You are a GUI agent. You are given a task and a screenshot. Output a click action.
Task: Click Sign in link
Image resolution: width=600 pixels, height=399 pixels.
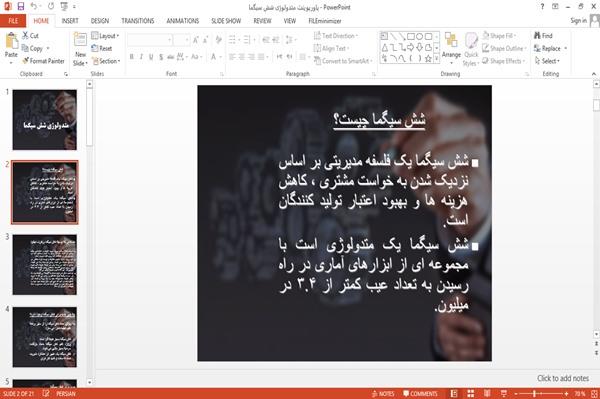click(578, 21)
